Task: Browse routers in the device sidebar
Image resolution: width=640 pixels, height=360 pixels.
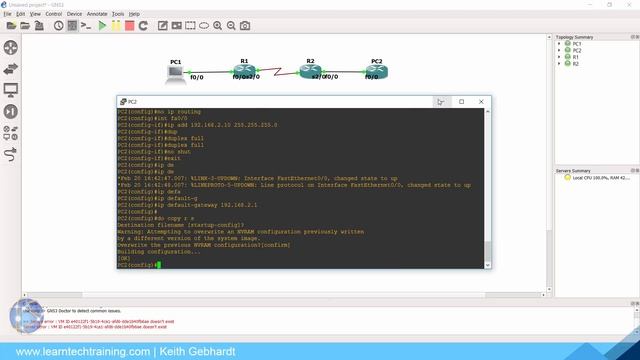Action: [x=11, y=47]
